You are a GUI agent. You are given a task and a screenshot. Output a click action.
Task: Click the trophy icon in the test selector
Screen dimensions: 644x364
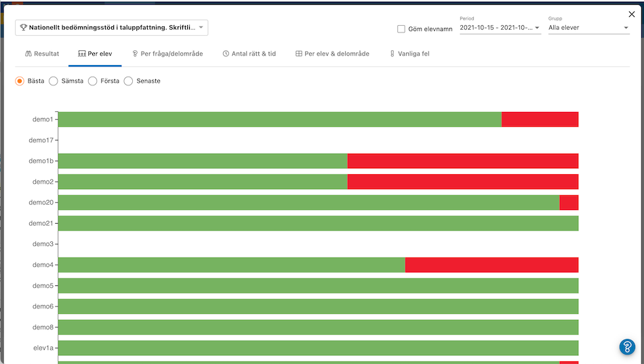click(x=24, y=28)
